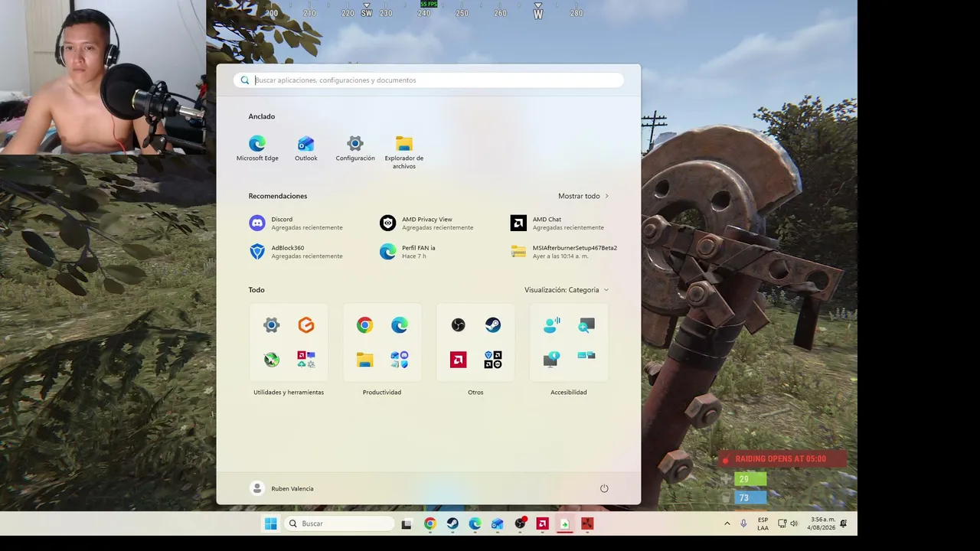Open the orange G app in Utilidades y herramientas
980x551 pixels.
pos(306,325)
